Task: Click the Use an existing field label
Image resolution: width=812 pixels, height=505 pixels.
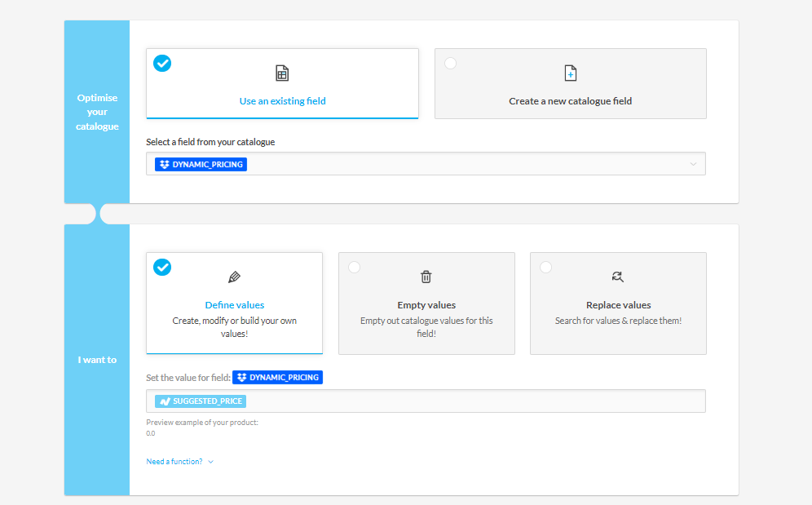Action: click(x=282, y=101)
